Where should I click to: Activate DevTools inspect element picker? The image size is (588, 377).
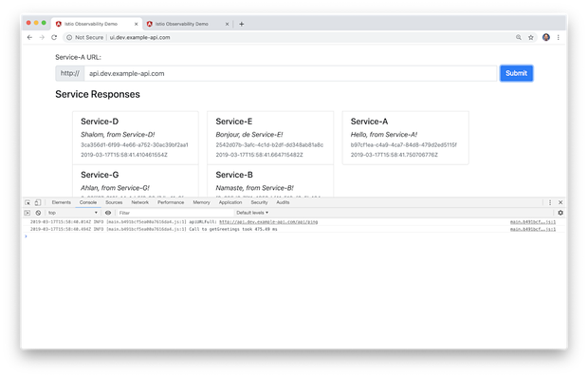pos(28,202)
